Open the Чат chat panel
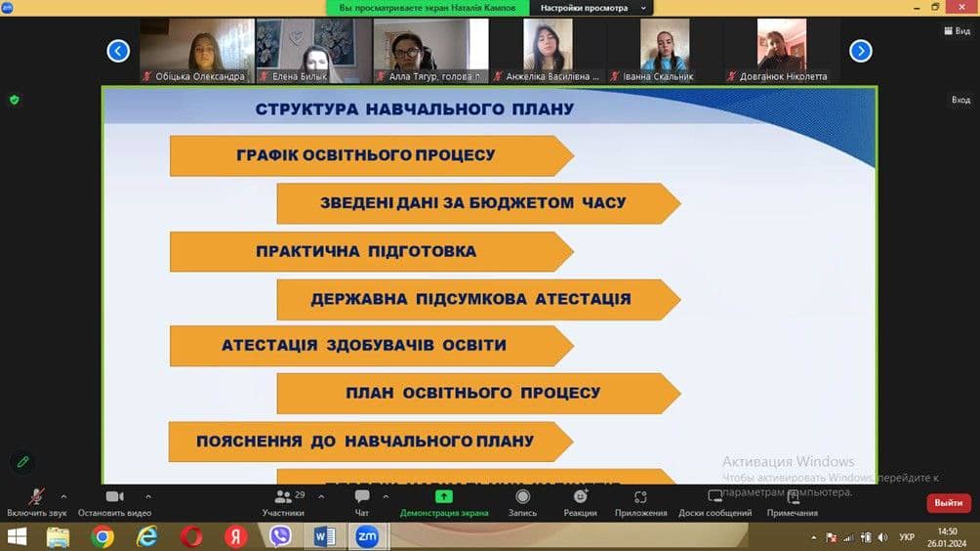The width and height of the screenshot is (980, 551). tap(362, 502)
